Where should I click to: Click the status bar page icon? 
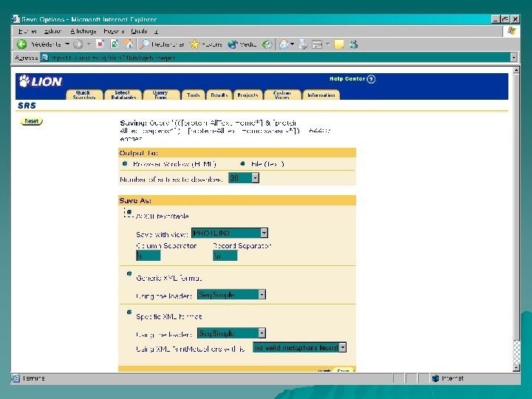click(16, 378)
